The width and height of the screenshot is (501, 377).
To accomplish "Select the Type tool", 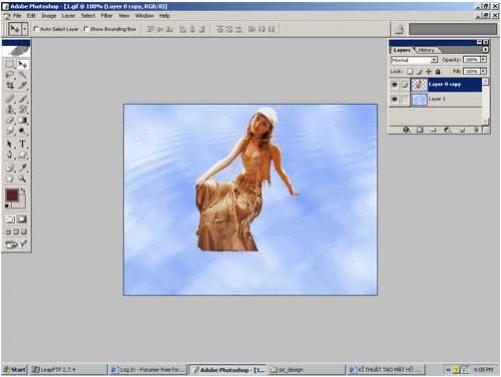I will (x=23, y=144).
